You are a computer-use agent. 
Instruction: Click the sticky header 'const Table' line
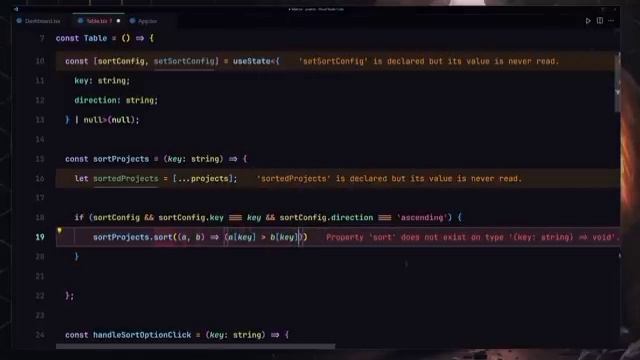tap(105, 38)
